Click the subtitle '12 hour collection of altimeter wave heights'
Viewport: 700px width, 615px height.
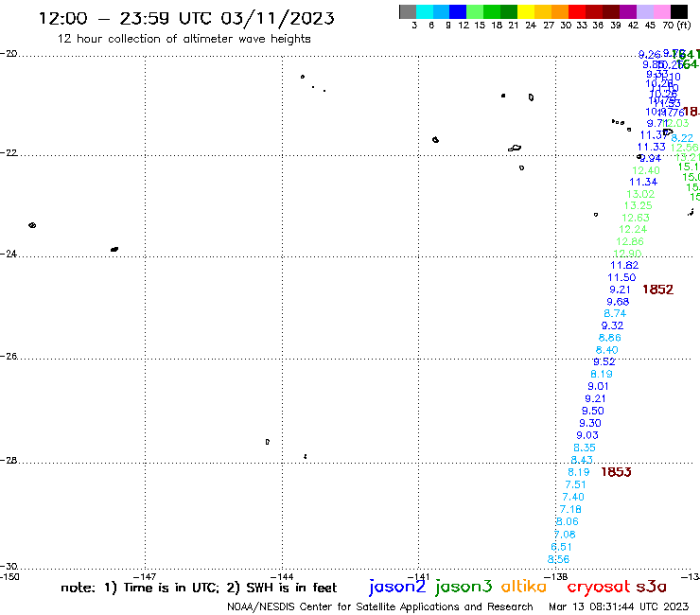pyautogui.click(x=184, y=39)
